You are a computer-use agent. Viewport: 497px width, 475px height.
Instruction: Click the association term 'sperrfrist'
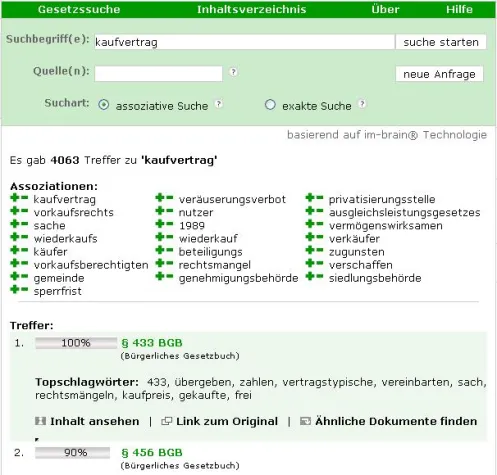point(58,291)
